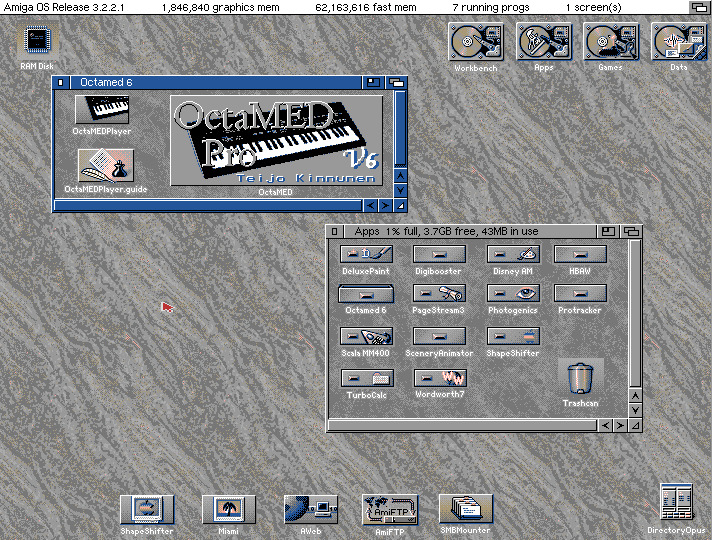The width and height of the screenshot is (712, 540).
Task: Click the Apps window title bar text
Action: [446, 232]
